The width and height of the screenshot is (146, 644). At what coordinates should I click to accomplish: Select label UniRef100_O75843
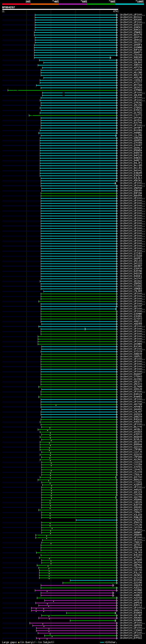click(131, 376)
